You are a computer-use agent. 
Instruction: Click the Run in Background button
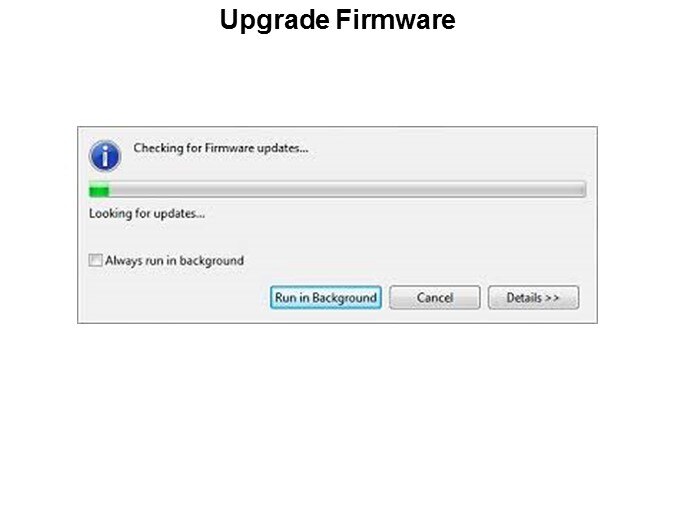click(326, 298)
